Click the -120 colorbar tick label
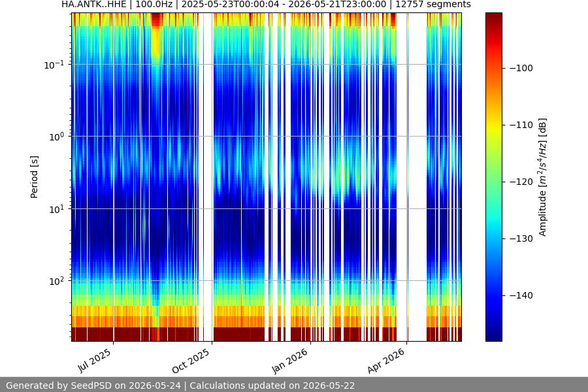Screen dimensions: 588x392 tap(521, 182)
